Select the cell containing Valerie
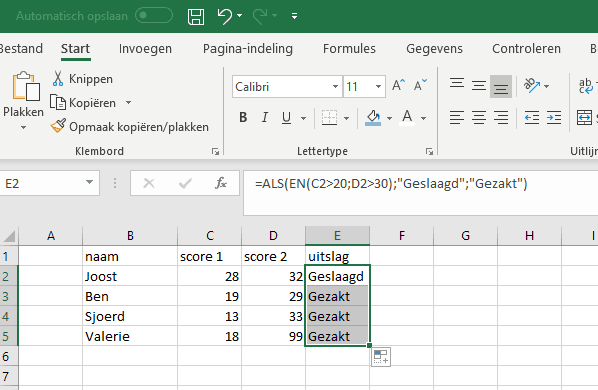 coord(130,336)
